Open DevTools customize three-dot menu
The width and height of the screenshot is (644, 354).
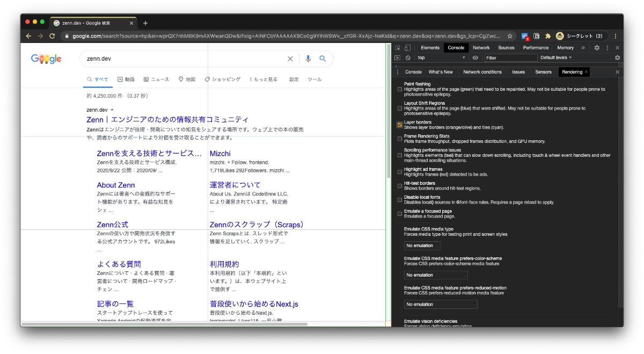pyautogui.click(x=607, y=48)
